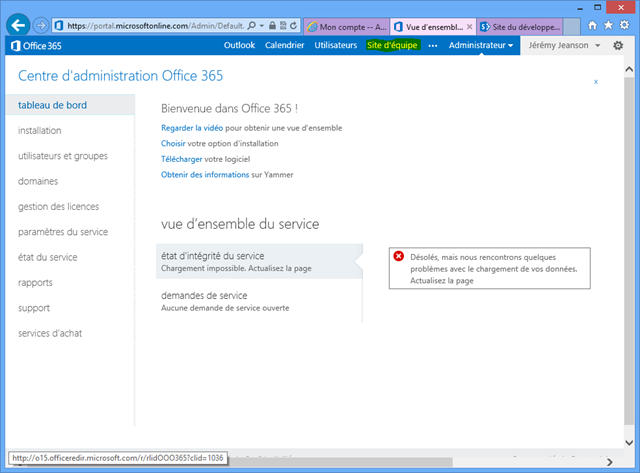This screenshot has height=473, width=640.
Task: Open gestion des licences section
Action: click(x=58, y=207)
